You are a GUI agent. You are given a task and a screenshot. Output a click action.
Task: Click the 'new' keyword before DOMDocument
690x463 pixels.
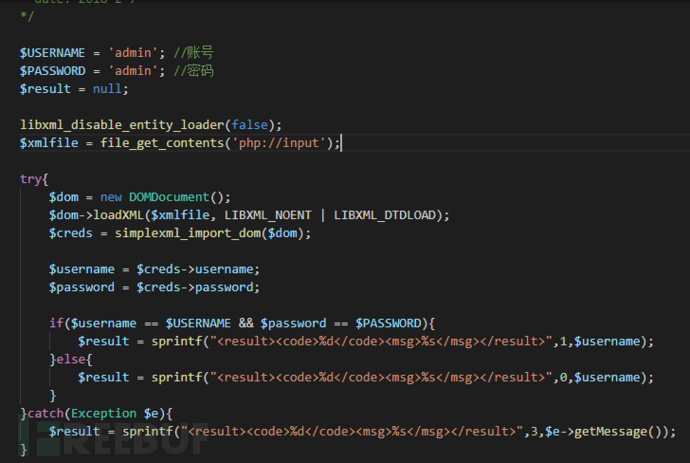(111, 197)
